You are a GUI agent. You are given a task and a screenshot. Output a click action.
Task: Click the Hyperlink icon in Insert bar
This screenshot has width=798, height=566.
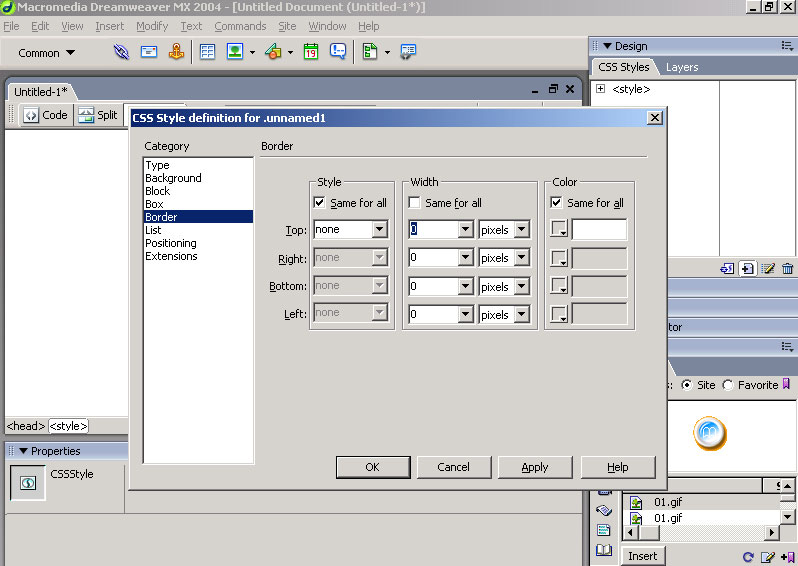tap(121, 53)
